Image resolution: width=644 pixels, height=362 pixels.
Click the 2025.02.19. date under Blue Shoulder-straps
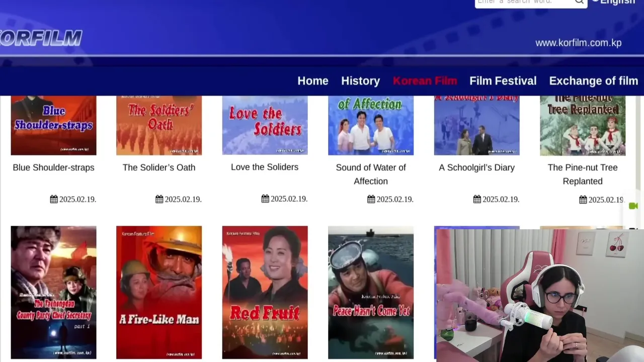tap(77, 200)
